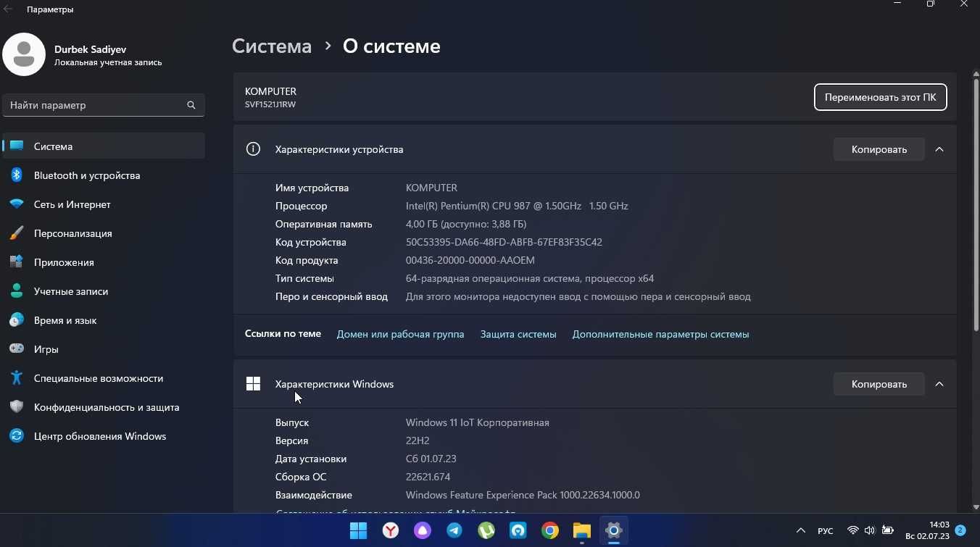Screen dimensions: 980x547
Task: Select the model text SVF1521J1RW
Action: point(270,104)
